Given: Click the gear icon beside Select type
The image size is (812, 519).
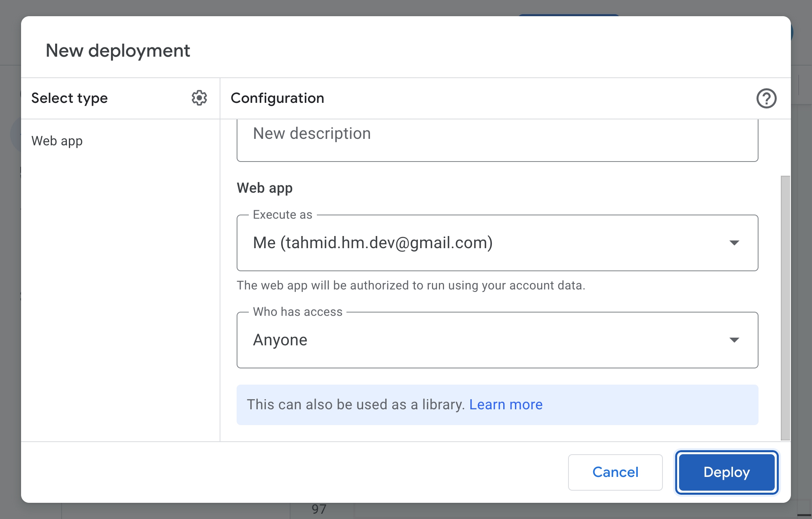Looking at the screenshot, I should pyautogui.click(x=199, y=98).
